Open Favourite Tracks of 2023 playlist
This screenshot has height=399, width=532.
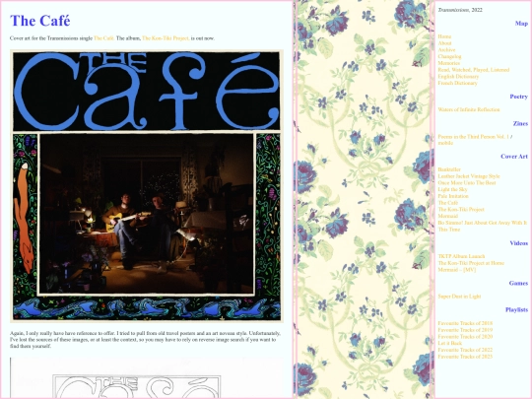[x=465, y=357]
